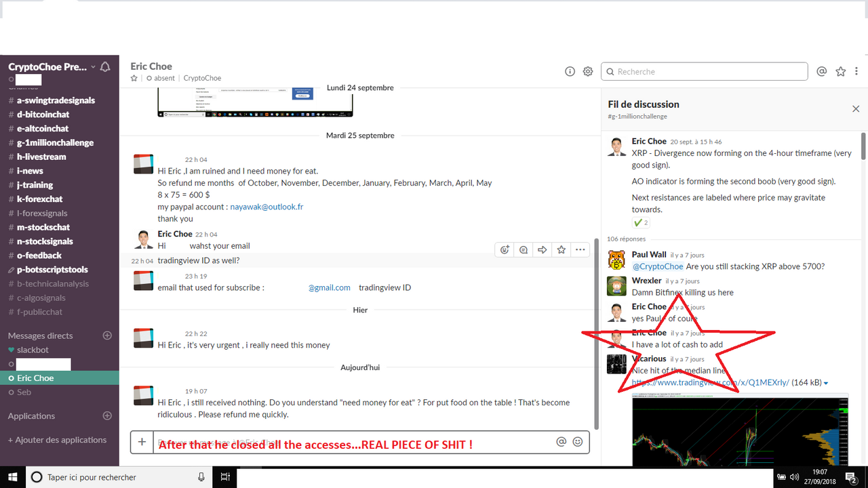Select Eric Choe direct message

click(x=35, y=378)
